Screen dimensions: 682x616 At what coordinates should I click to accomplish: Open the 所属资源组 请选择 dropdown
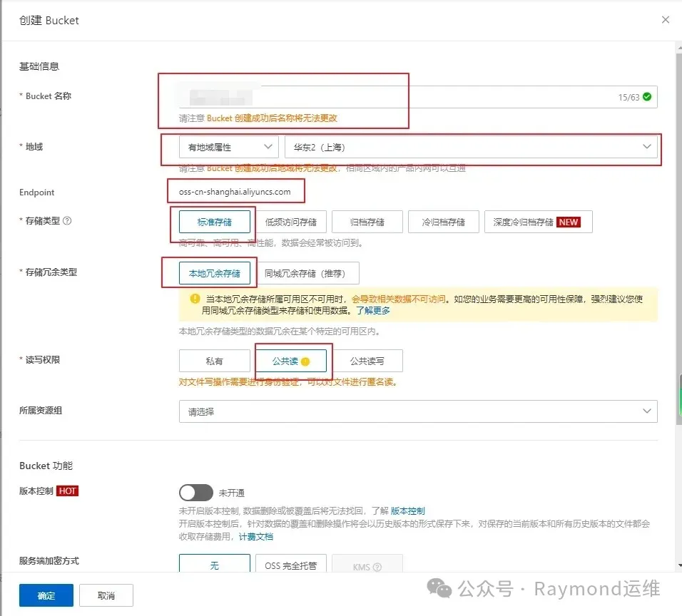(417, 411)
